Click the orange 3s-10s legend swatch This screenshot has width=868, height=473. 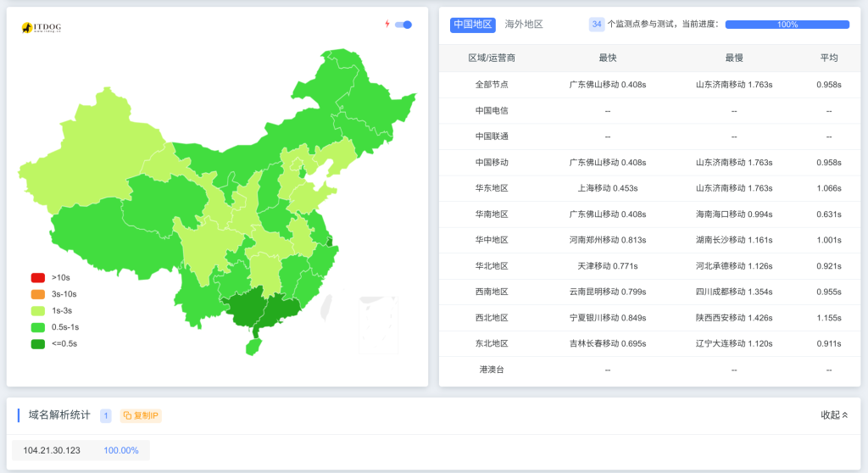pyautogui.click(x=38, y=294)
